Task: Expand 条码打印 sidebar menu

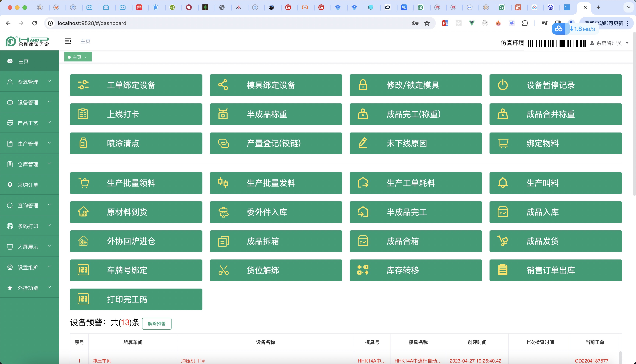Action: [x=29, y=226]
